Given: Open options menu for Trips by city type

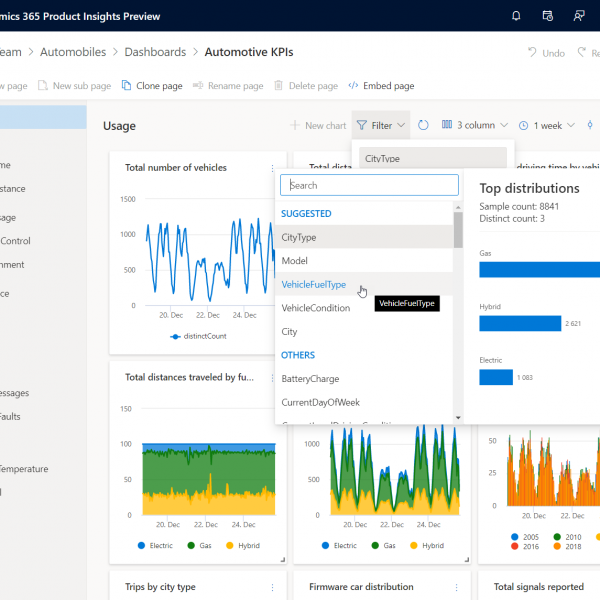Looking at the screenshot, I should tap(272, 587).
